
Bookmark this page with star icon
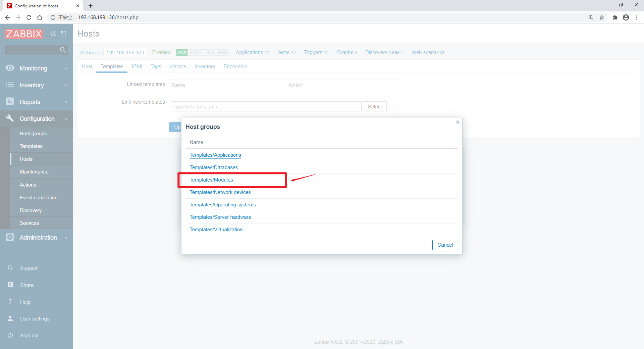[x=602, y=17]
